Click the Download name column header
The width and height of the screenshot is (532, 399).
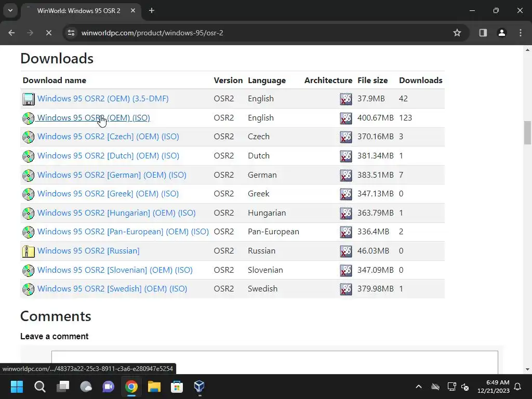coord(54,80)
